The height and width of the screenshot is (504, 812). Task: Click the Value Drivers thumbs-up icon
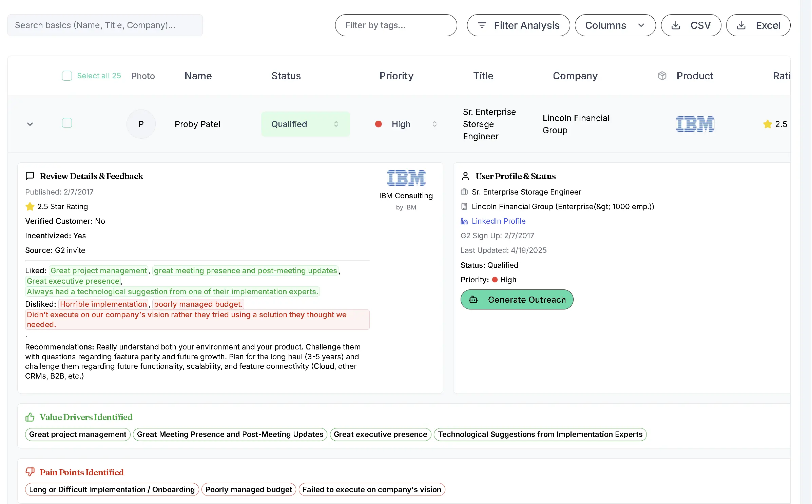coord(30,417)
